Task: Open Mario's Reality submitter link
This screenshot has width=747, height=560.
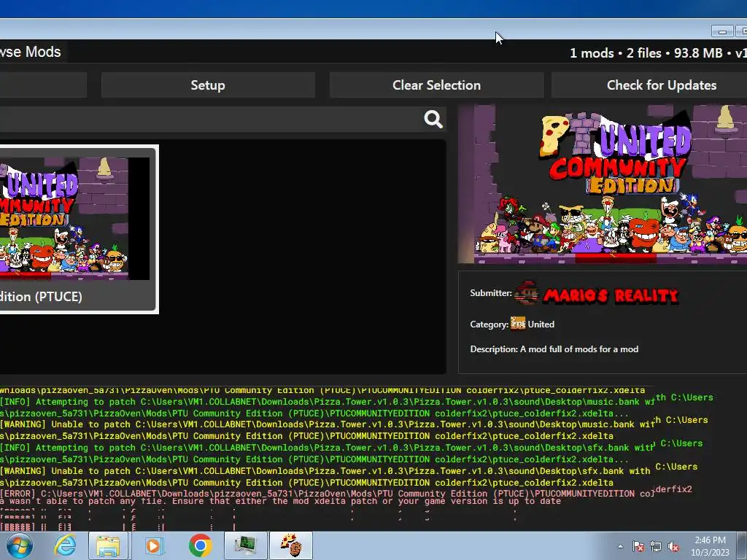Action: click(x=611, y=295)
